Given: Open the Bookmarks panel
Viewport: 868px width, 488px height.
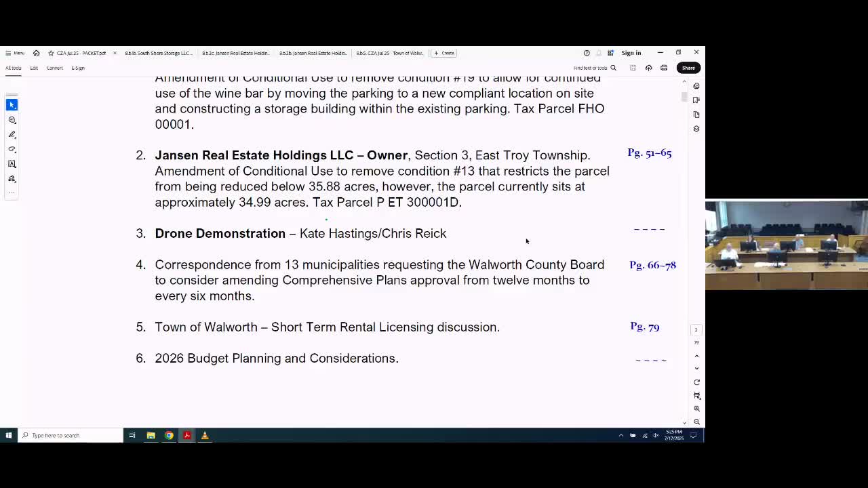Looking at the screenshot, I should pyautogui.click(x=696, y=100).
